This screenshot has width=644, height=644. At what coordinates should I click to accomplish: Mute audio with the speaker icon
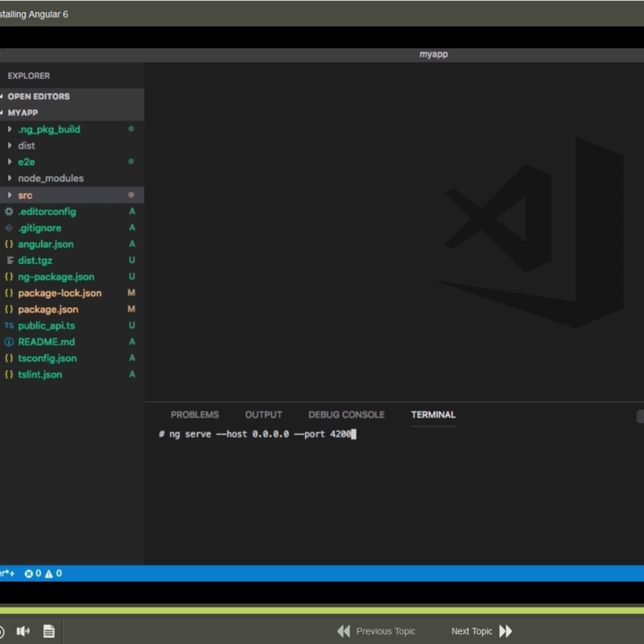click(x=23, y=631)
